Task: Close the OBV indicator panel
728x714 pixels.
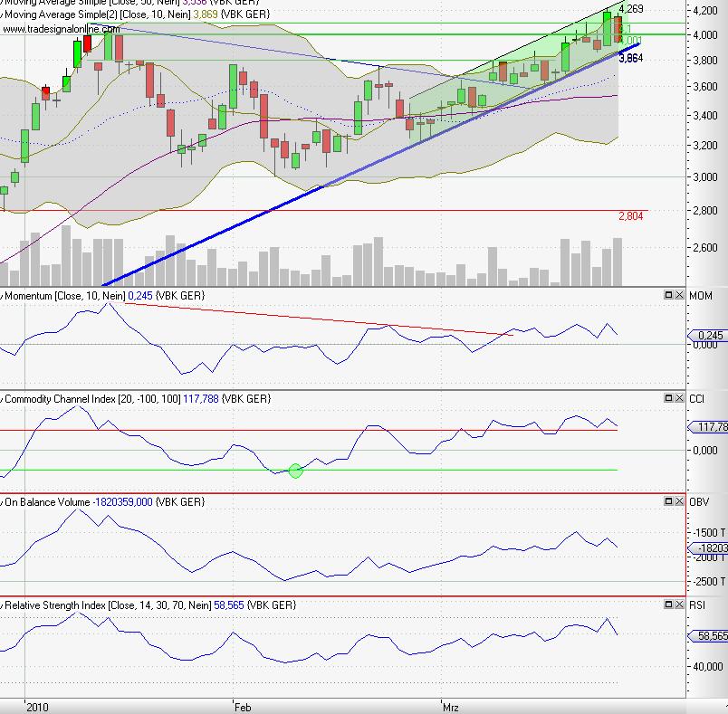Action: tap(679, 502)
